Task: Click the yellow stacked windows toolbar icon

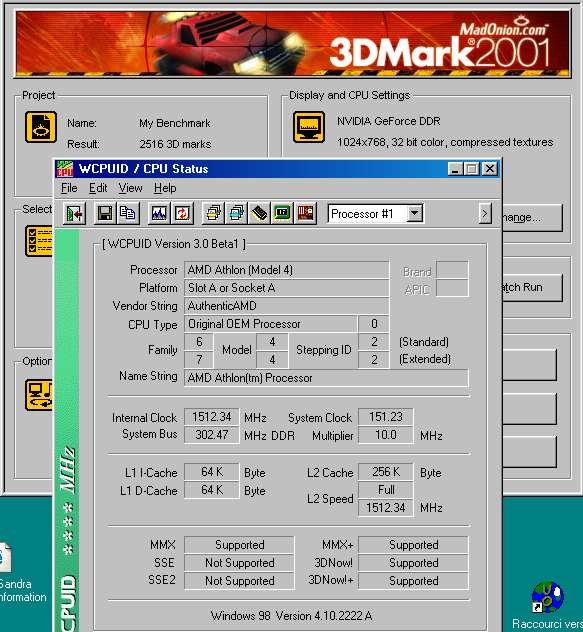Action: pyautogui.click(x=213, y=213)
